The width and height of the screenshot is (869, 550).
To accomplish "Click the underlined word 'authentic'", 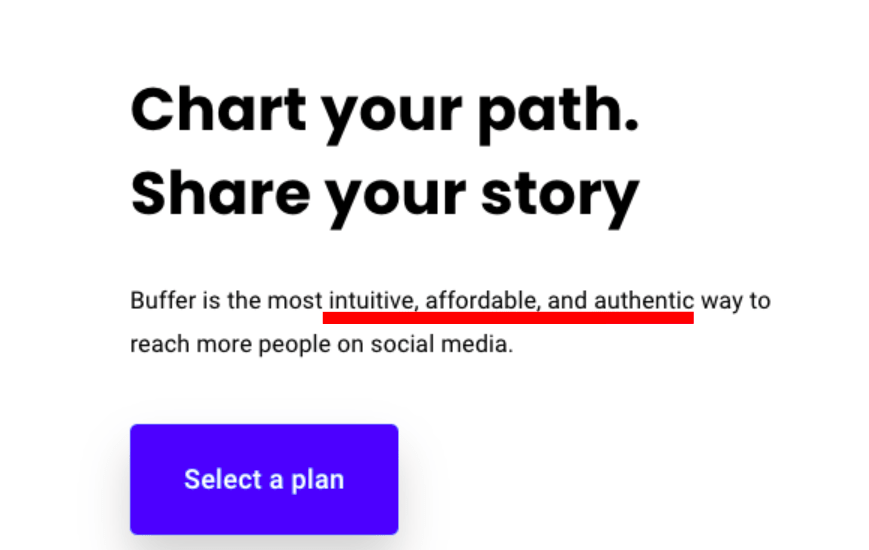I will [x=644, y=300].
